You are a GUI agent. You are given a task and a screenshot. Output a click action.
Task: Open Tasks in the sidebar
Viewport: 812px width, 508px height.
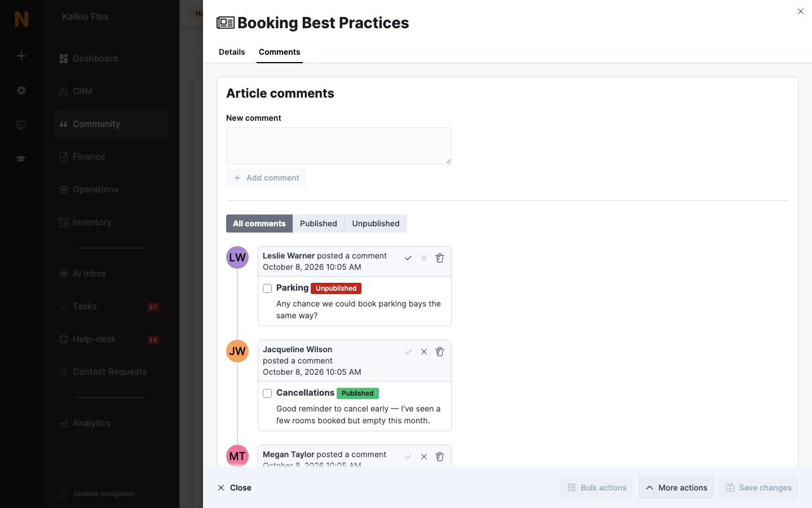click(x=111, y=306)
